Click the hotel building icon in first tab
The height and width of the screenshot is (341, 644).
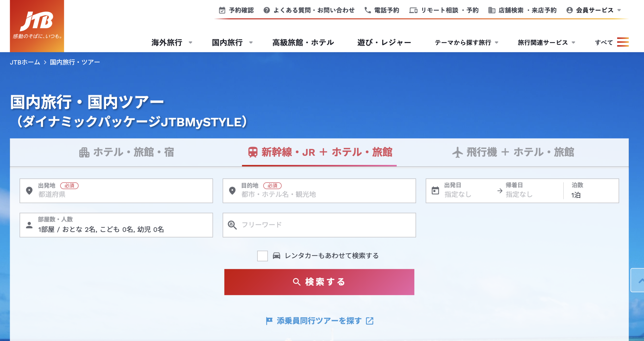[84, 153]
